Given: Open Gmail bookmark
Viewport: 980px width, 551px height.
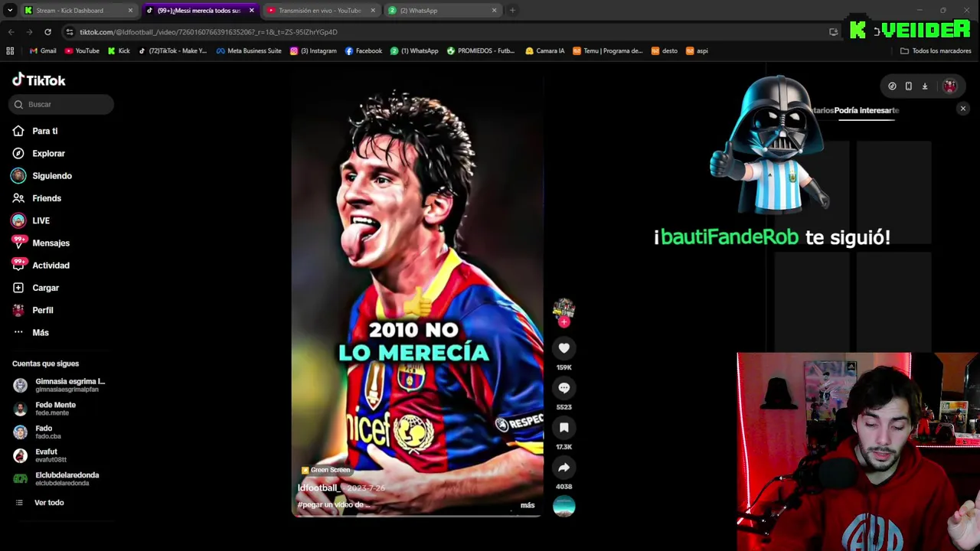Looking at the screenshot, I should pyautogui.click(x=43, y=51).
